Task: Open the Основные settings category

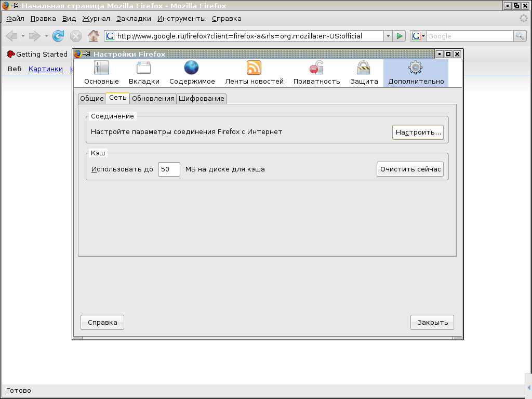Action: 101,73
